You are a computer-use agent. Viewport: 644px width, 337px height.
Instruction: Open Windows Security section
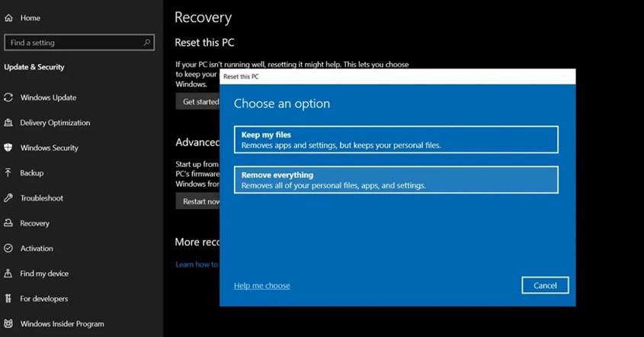[x=50, y=148]
